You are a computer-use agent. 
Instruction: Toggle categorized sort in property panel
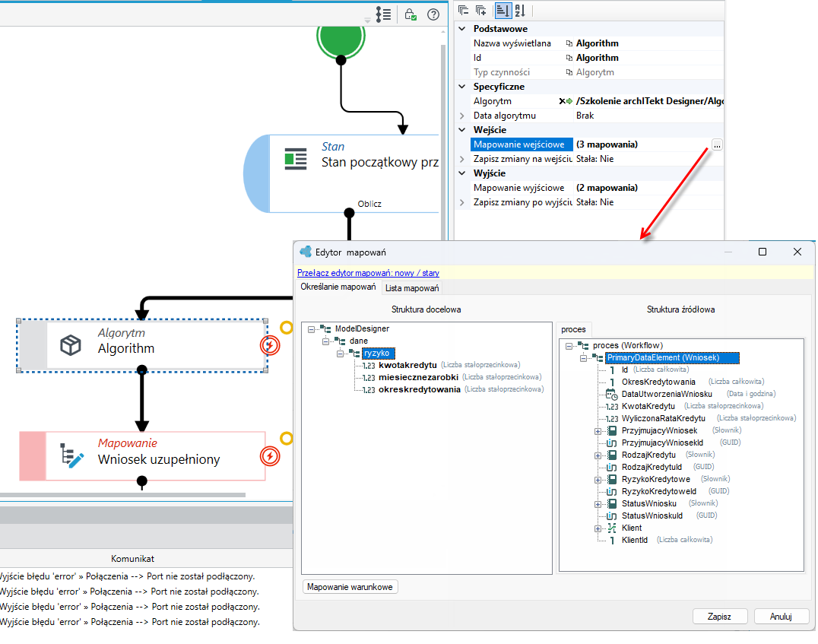(x=503, y=11)
